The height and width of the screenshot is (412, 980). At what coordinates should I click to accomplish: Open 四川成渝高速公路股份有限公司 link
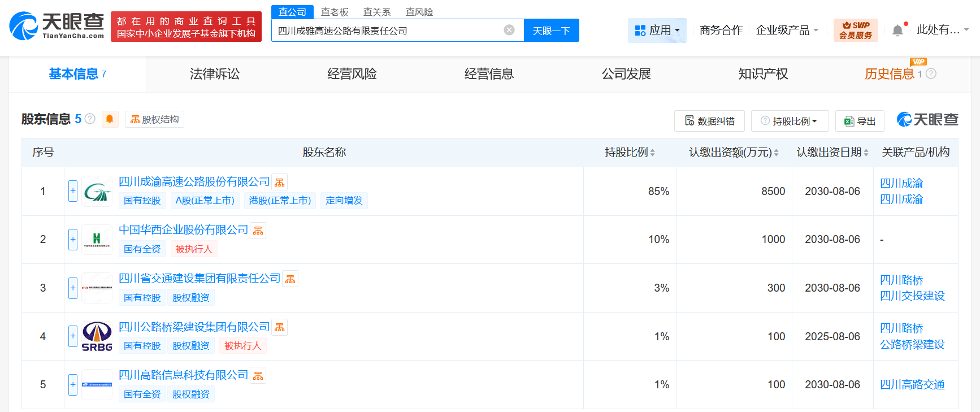(194, 181)
